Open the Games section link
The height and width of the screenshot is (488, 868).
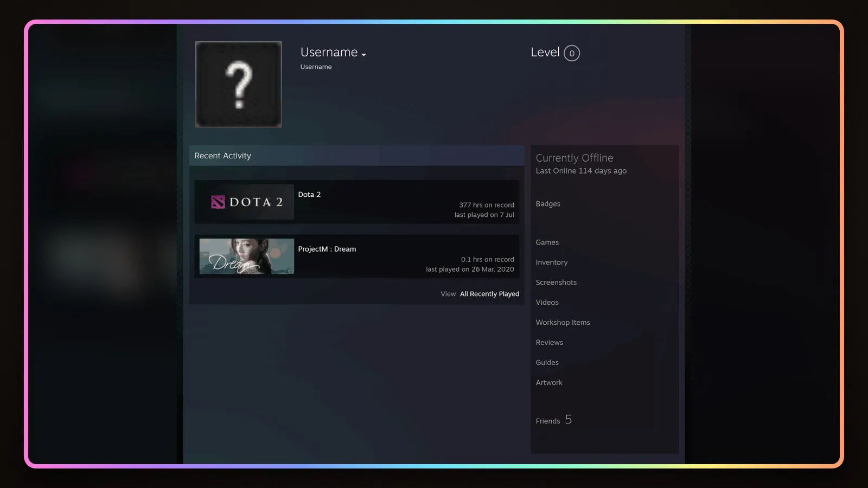tap(547, 242)
